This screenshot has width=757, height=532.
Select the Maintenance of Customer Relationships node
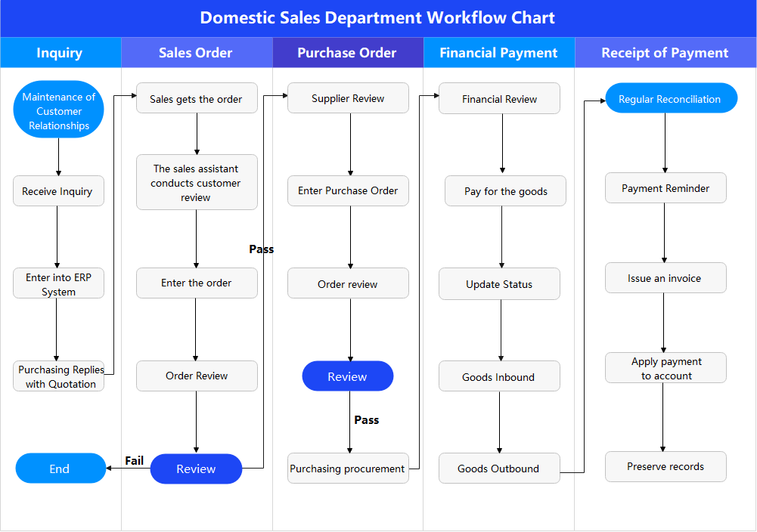pos(58,110)
